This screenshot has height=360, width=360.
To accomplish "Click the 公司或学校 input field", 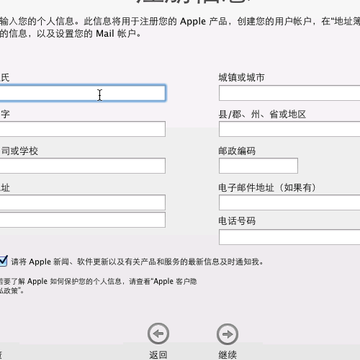I will coord(82,166).
